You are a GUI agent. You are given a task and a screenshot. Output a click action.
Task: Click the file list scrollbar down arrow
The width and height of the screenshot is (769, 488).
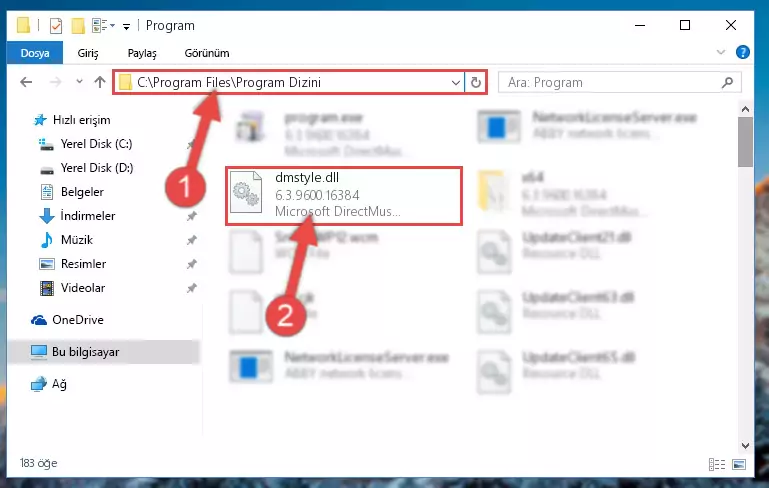[745, 445]
